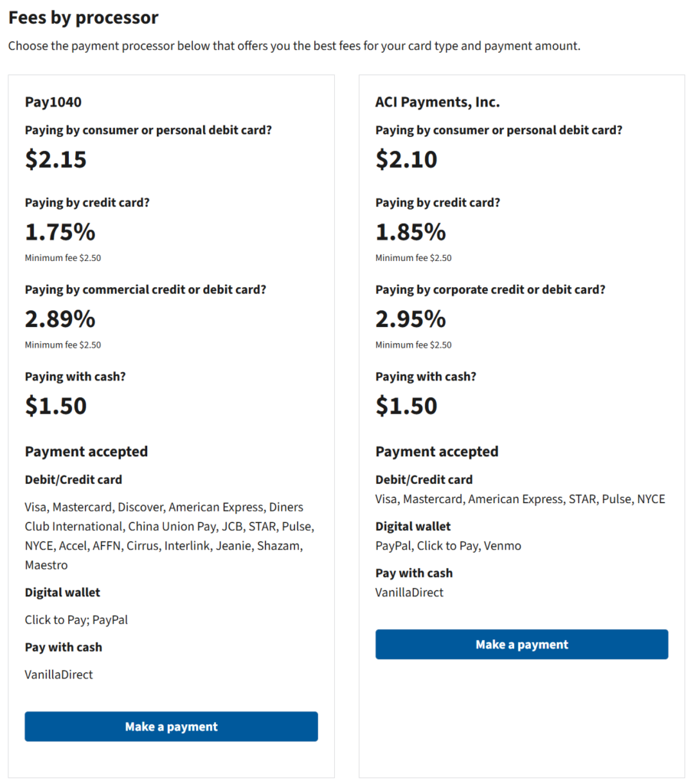Click Make a payment under ACI Payments

pyautogui.click(x=522, y=645)
